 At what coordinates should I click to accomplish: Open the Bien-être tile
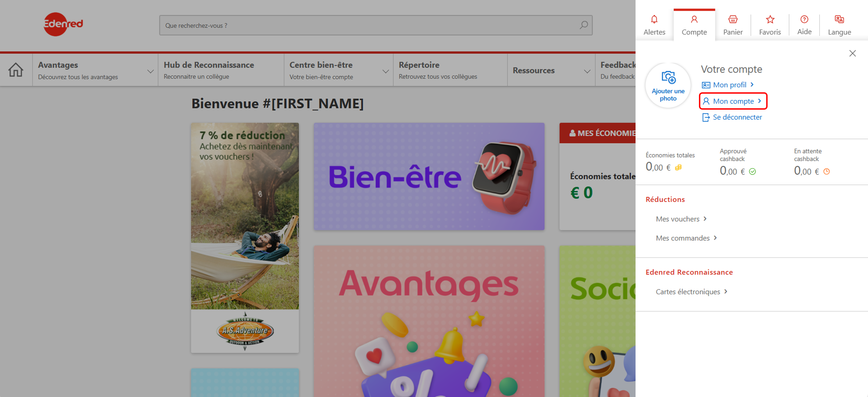pyautogui.click(x=429, y=177)
